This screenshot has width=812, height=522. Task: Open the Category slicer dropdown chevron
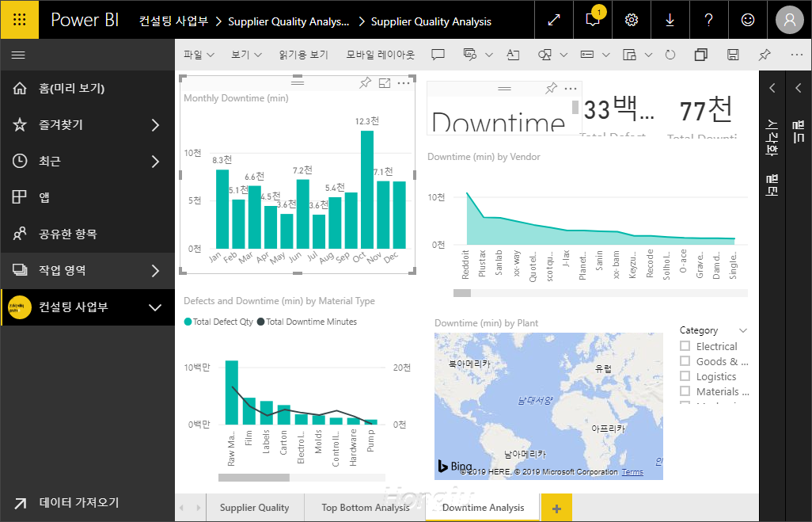point(743,330)
